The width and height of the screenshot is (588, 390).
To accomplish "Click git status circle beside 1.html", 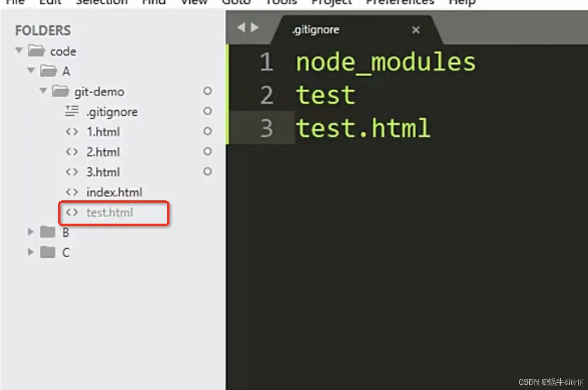I will click(208, 131).
